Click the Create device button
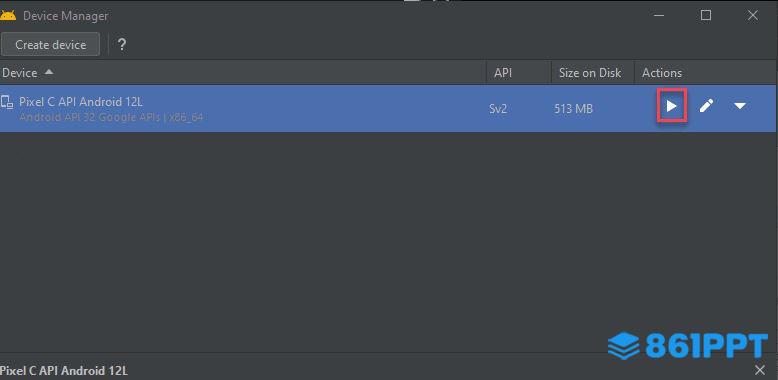Viewport: 778px width, 380px height. 51,45
